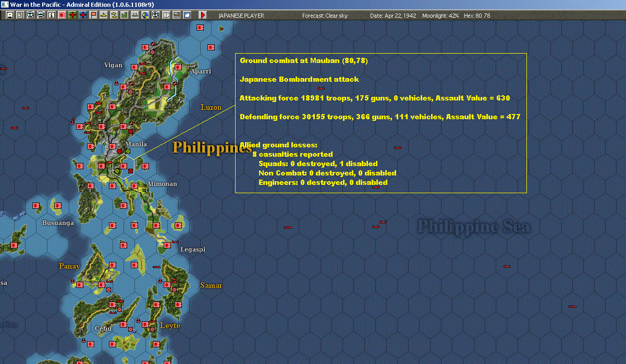The height and width of the screenshot is (364, 626).
Task: Click the Manila map label
Action: click(136, 144)
